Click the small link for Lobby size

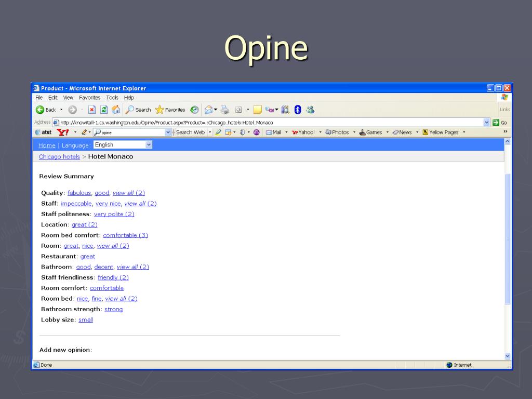tap(86, 320)
